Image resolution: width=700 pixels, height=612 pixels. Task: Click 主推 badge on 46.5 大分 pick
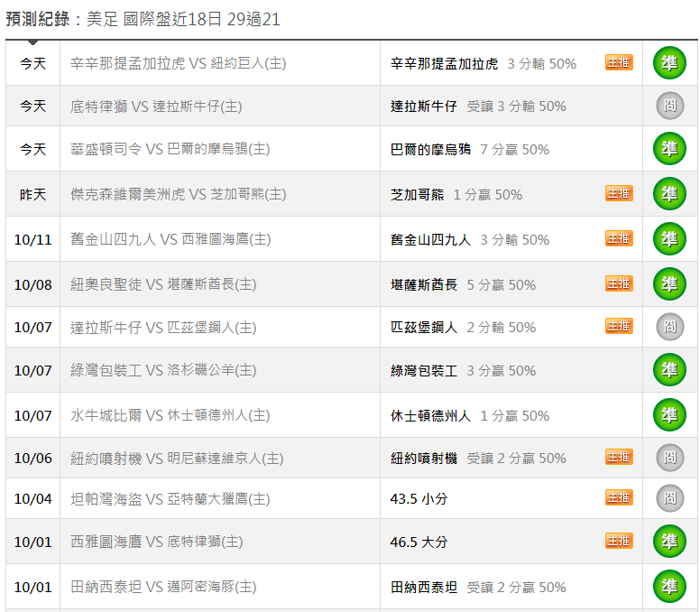click(x=619, y=541)
